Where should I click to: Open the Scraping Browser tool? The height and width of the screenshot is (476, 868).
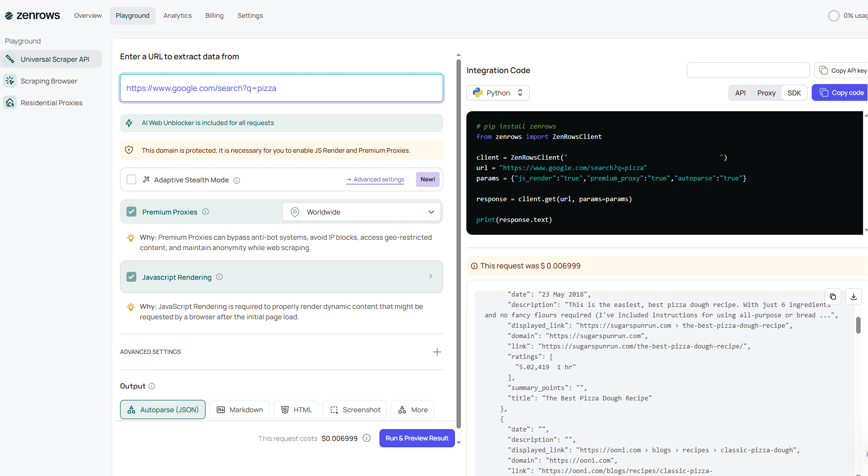48,81
